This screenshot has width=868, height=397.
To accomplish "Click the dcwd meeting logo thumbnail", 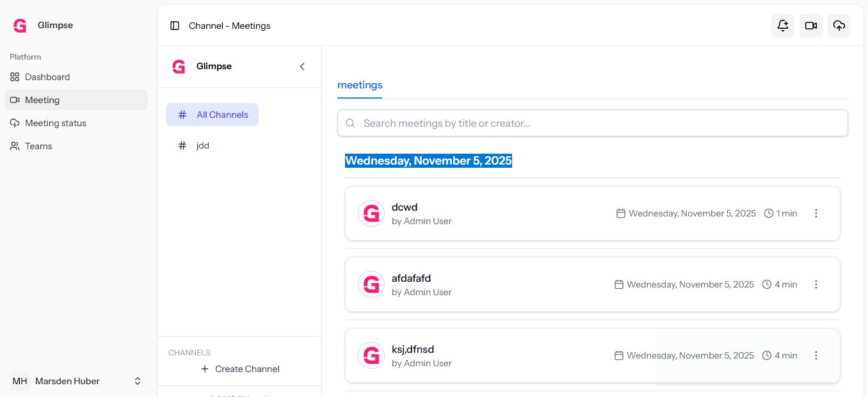I will coord(371,213).
